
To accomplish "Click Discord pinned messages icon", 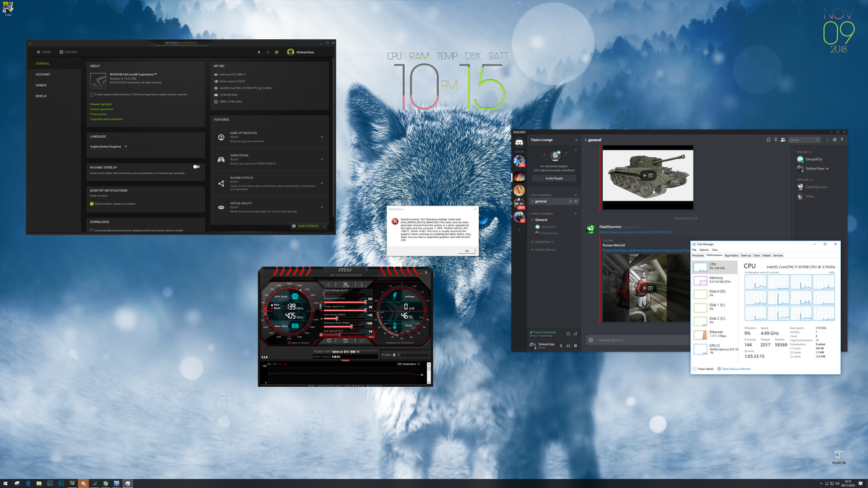I will point(776,140).
